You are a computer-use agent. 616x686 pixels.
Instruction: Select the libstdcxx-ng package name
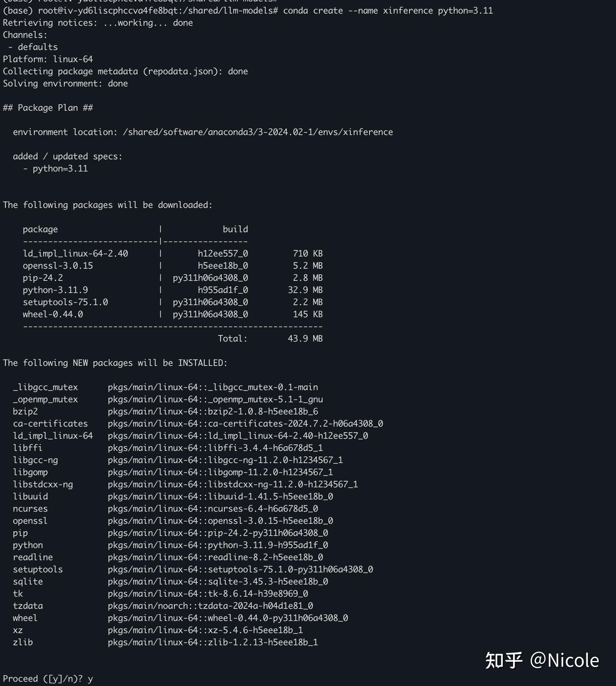(43, 484)
